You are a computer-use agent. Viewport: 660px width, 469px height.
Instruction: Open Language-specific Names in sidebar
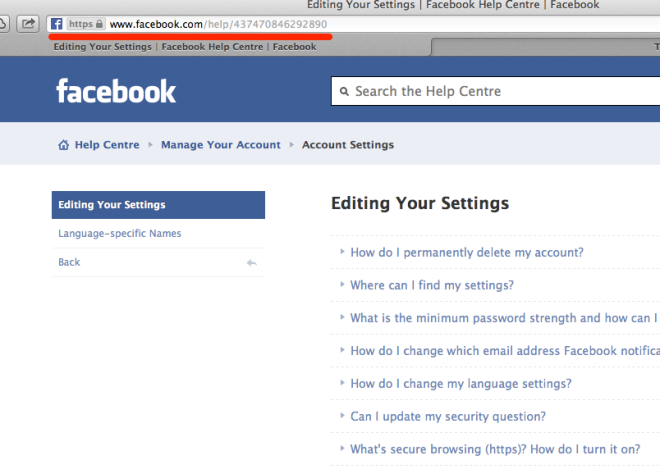tap(120, 233)
